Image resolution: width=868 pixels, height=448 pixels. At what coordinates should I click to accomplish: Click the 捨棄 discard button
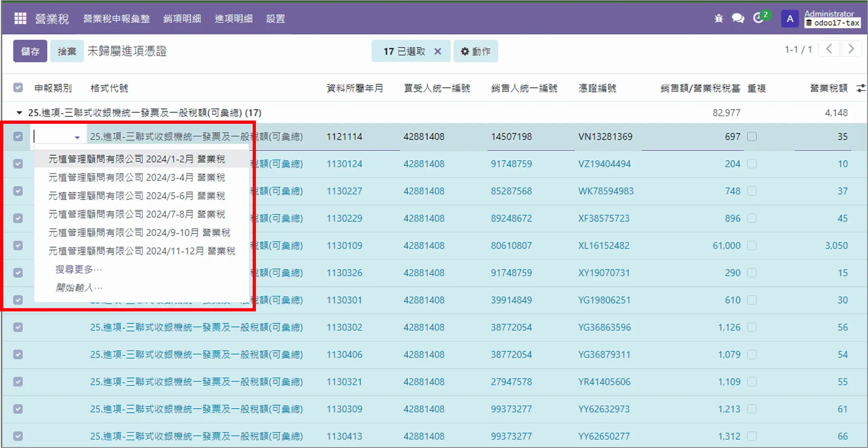pyautogui.click(x=67, y=51)
